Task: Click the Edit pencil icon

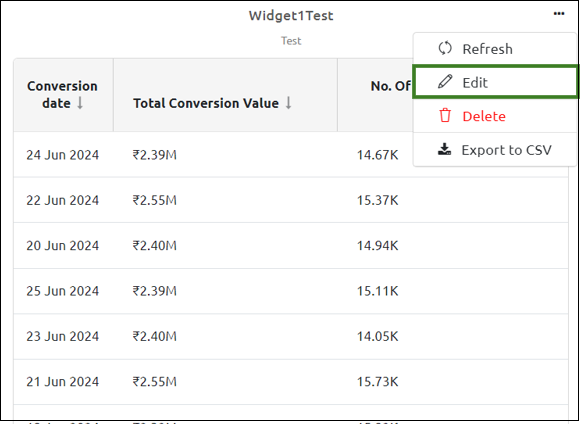Action: coord(445,82)
